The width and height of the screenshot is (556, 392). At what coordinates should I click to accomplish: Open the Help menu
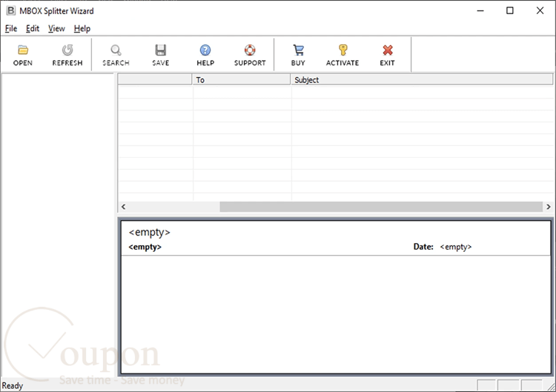[82, 28]
